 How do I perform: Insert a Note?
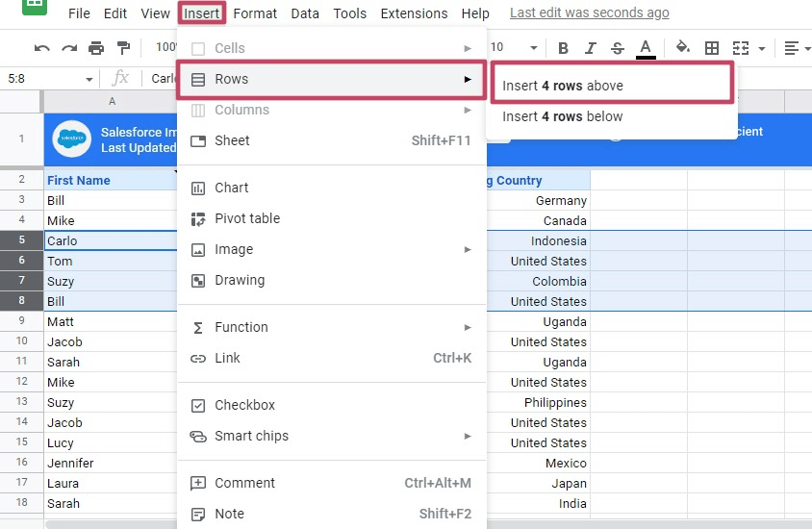(331, 514)
